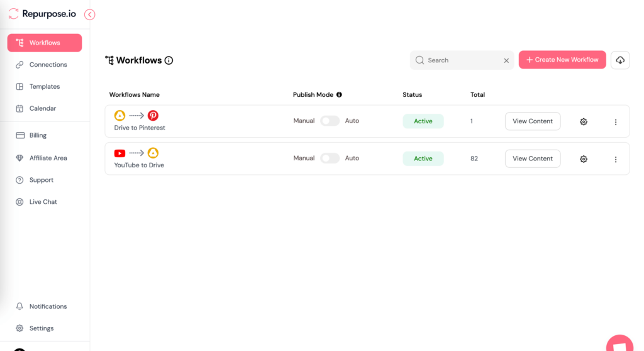Screen dimensions: 644x351
Task: Open the Calendar sidebar item
Action: point(42,109)
